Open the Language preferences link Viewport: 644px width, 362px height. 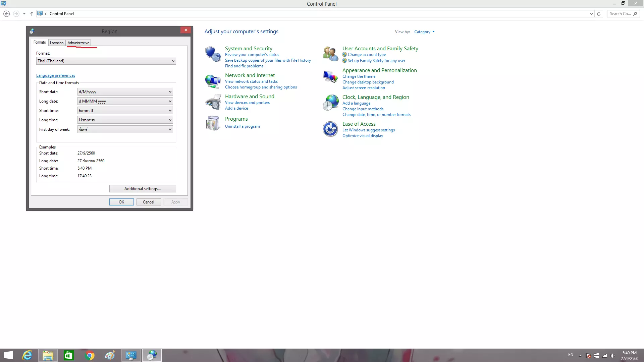(56, 75)
